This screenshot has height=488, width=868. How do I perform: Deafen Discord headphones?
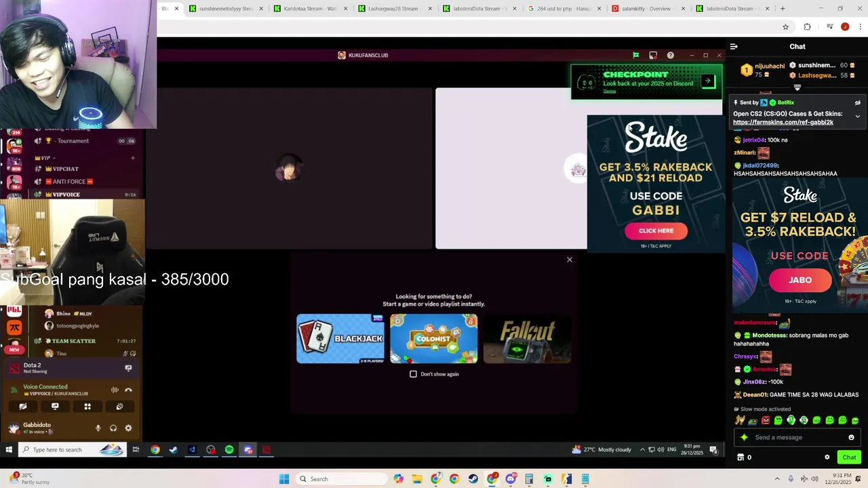pos(113,428)
